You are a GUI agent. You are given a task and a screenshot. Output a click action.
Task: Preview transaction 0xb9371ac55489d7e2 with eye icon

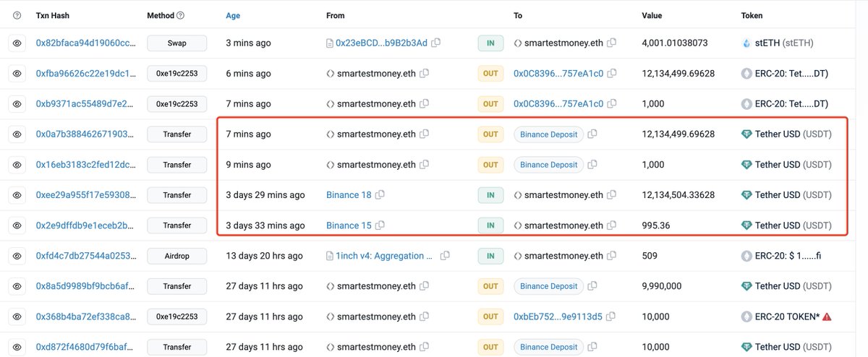(x=17, y=104)
